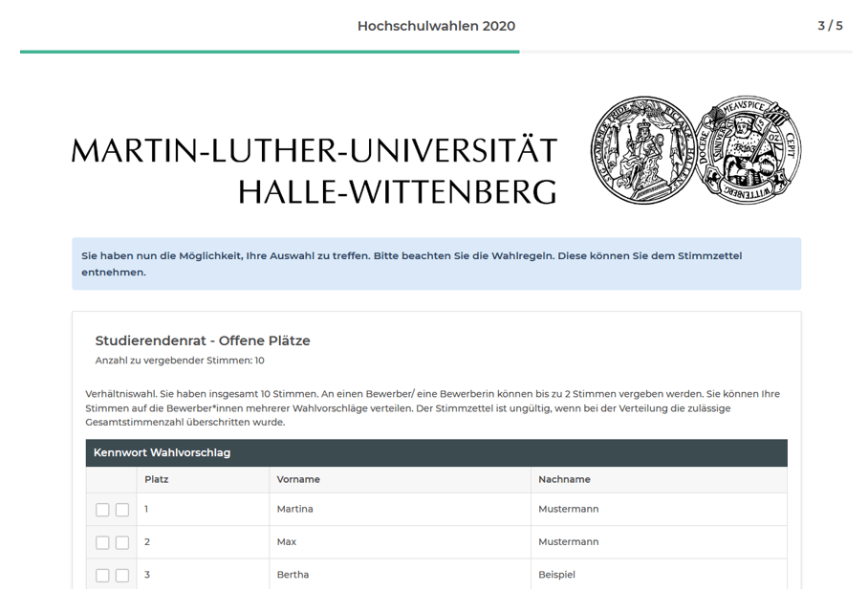This screenshot has height=591, width=868.
Task: Click the 'Nachname' column header
Action: coord(659,480)
